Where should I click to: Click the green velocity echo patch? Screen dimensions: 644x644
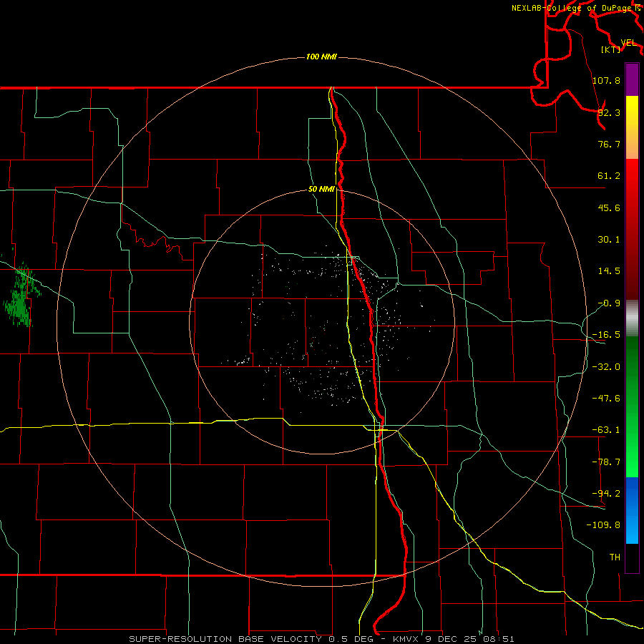click(x=21, y=295)
